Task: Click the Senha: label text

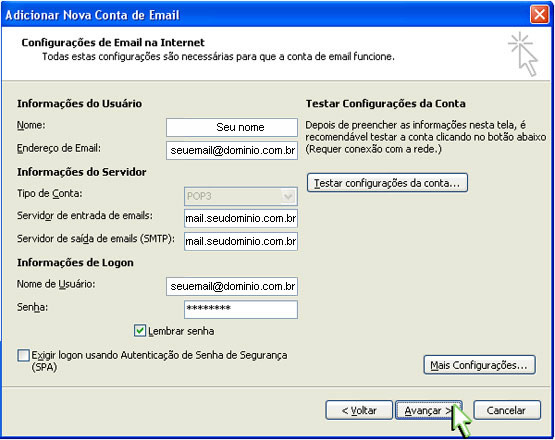Action: (x=32, y=307)
